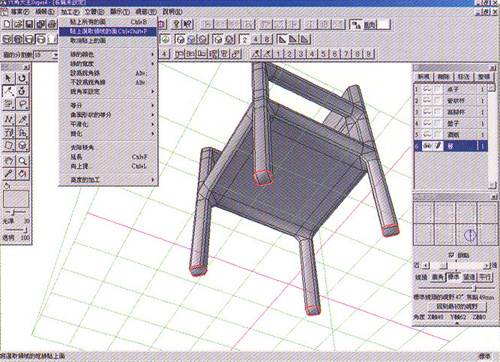
Task: Toggle visibility eye of layer row 5
Action: coord(427,134)
